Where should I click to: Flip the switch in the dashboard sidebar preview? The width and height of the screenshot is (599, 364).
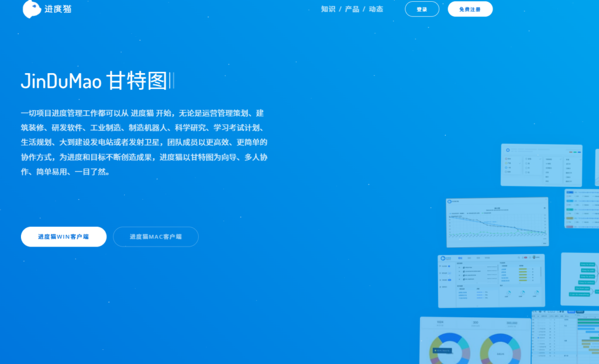449,280
